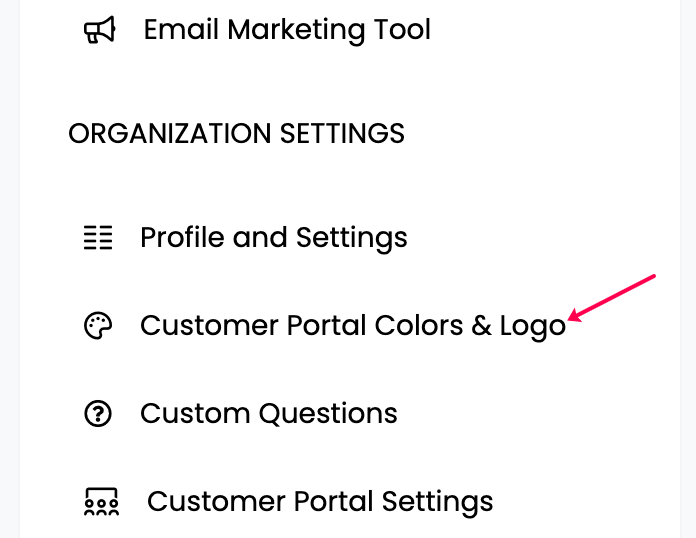This screenshot has width=696, height=538.
Task: Click the Customer Portal Settings people icon
Action: [x=101, y=502]
